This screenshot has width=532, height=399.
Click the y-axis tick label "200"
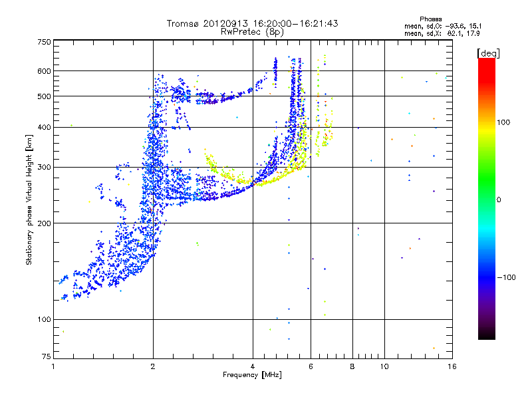(44, 223)
